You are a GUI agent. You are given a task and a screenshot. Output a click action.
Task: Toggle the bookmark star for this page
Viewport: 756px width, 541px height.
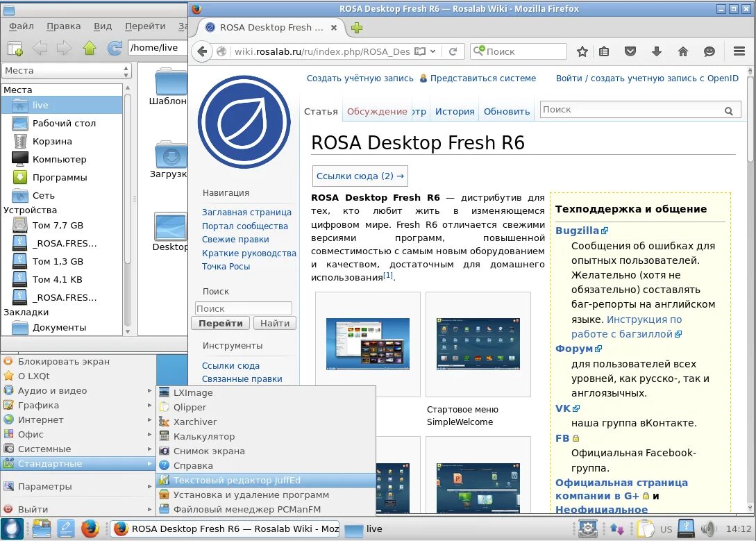pyautogui.click(x=582, y=51)
